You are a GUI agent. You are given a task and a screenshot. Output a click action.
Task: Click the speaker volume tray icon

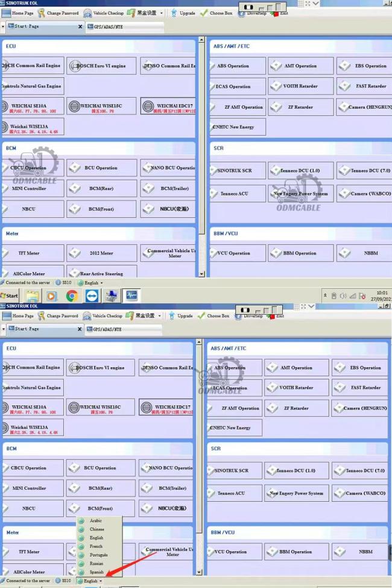343,296
